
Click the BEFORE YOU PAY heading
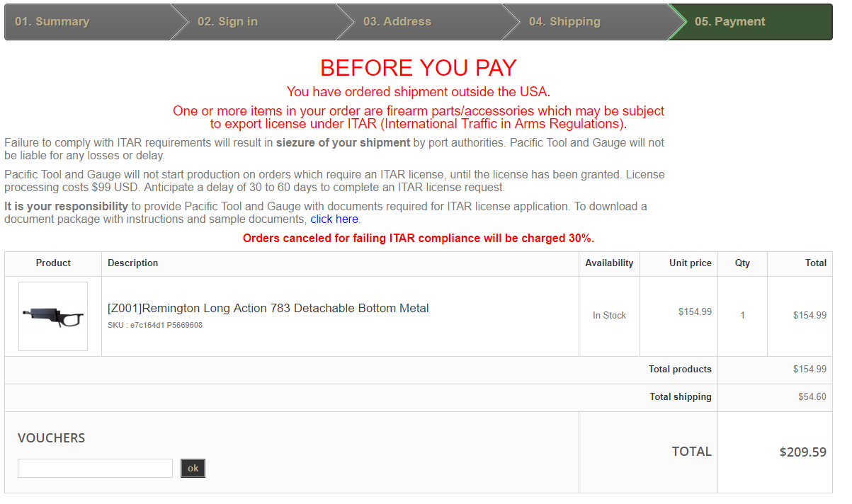[418, 68]
